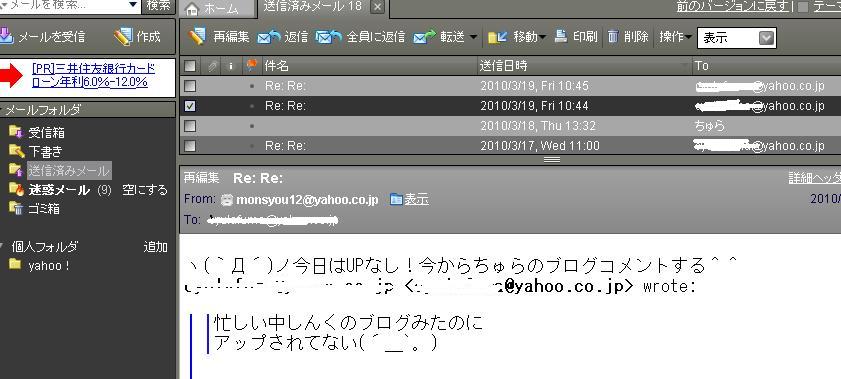841x379 pixels.
Task: Click the 検索 search button
Action: click(158, 6)
